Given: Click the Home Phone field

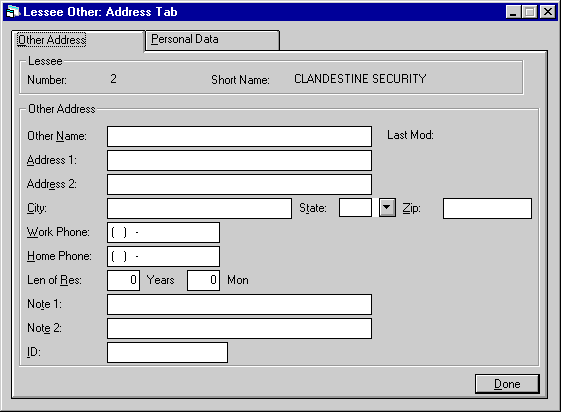Looking at the screenshot, I should 164,256.
